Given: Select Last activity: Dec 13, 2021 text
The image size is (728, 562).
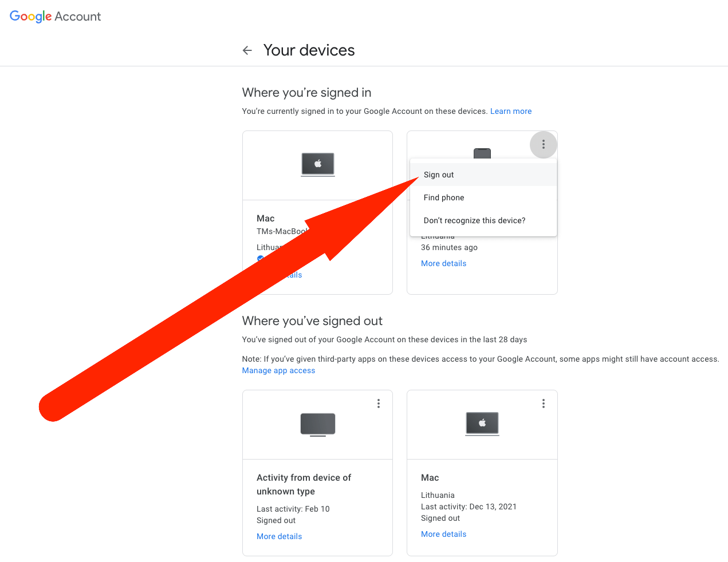Looking at the screenshot, I should pos(469,506).
